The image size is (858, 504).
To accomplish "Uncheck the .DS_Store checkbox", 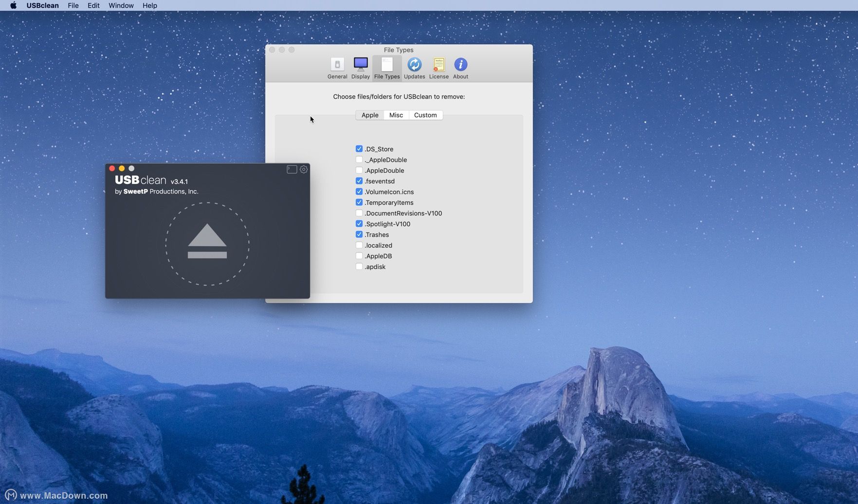I will pos(359,149).
